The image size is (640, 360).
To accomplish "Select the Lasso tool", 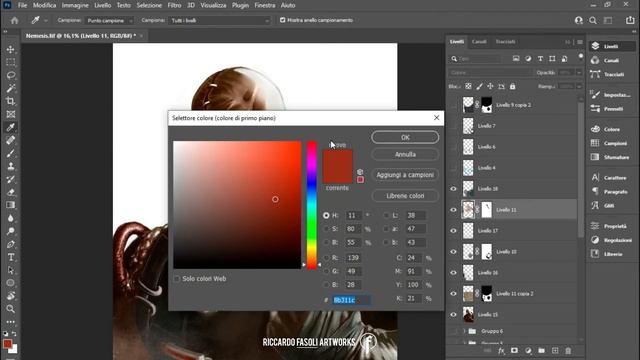I will pos(11,75).
